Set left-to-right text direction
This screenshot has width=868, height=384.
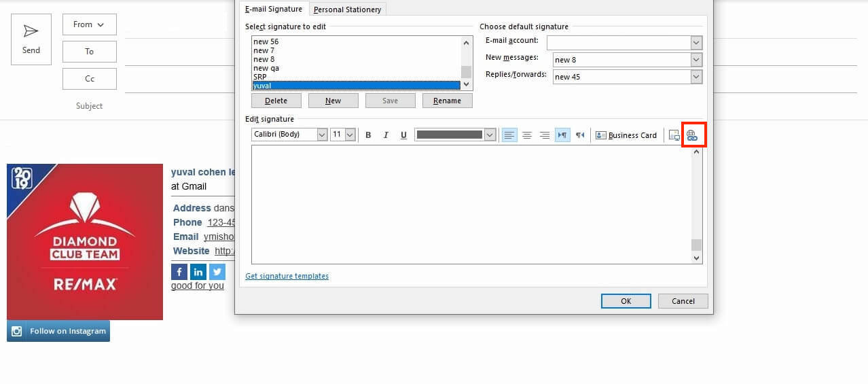pyautogui.click(x=562, y=135)
